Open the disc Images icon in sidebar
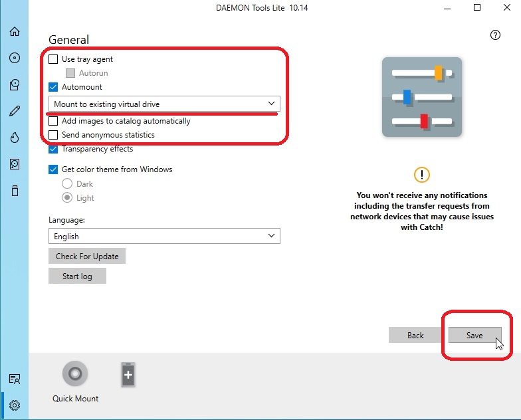Screen dimensions: 521x420 click(x=15, y=58)
